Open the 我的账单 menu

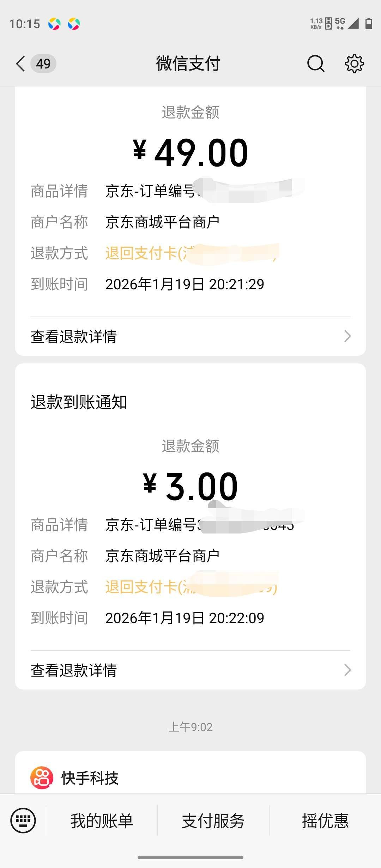102,821
